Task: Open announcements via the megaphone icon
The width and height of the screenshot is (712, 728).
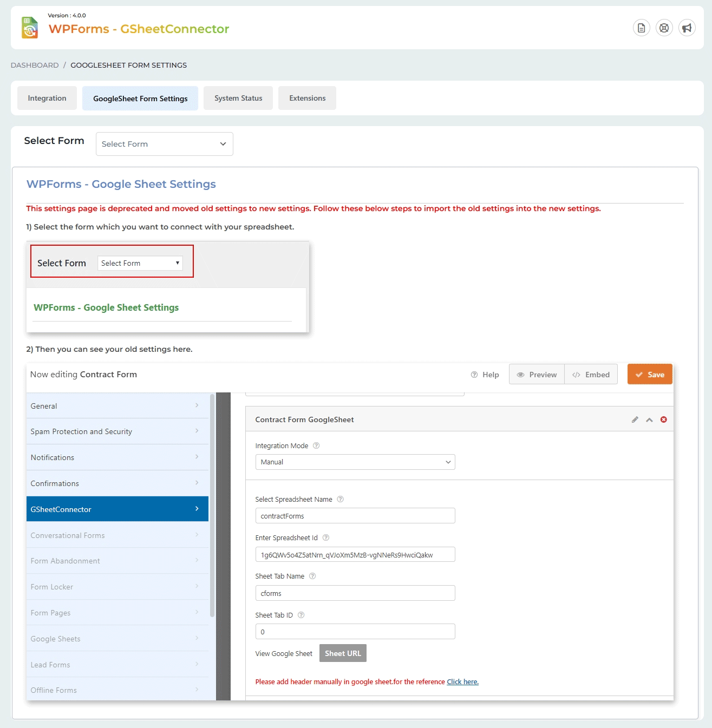Action: (687, 28)
